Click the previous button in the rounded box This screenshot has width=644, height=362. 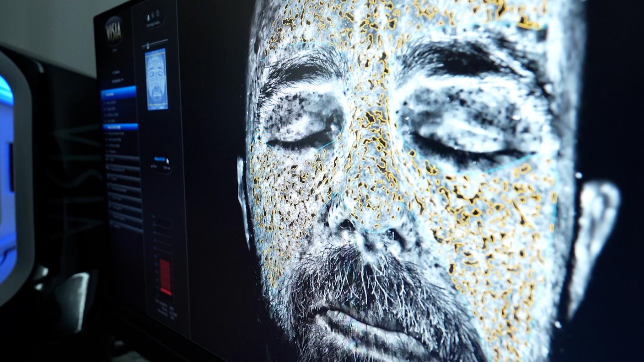(155, 166)
